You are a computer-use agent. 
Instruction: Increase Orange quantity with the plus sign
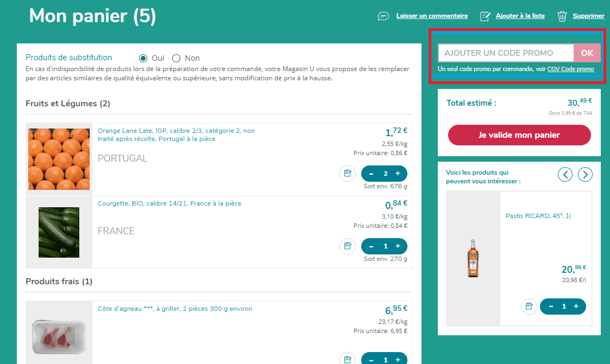pos(398,173)
